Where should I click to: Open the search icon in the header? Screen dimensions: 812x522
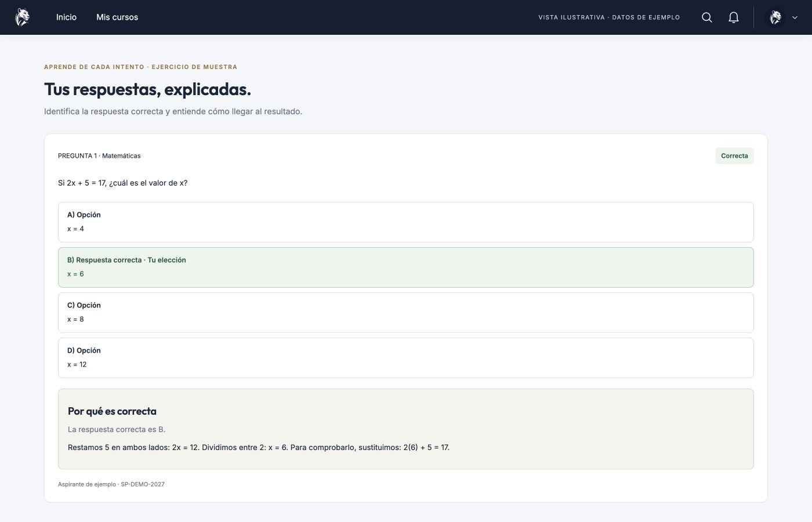[x=706, y=17]
